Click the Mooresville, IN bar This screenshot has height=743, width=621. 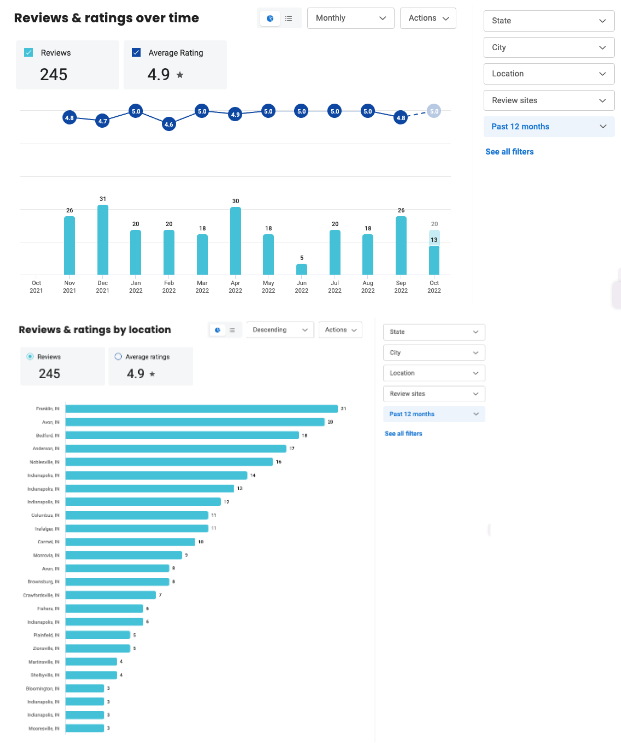[85, 728]
